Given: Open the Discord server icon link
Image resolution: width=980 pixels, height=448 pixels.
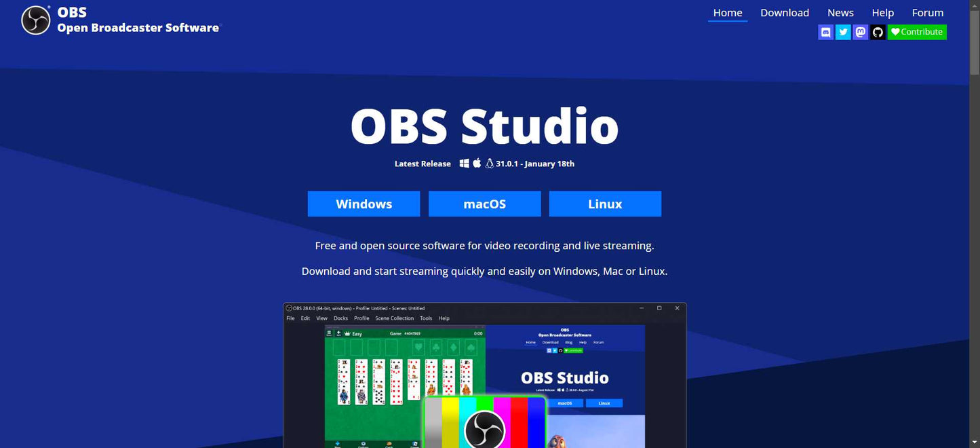Looking at the screenshot, I should tap(825, 32).
